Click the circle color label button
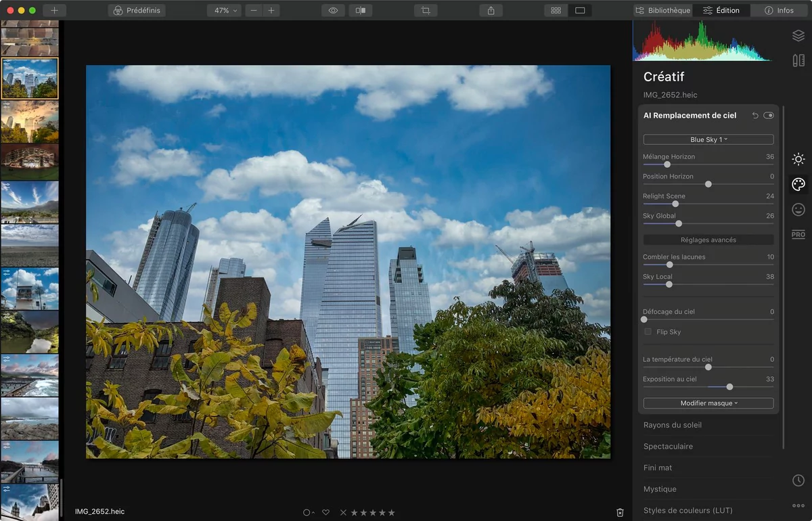Screen dimensions: 812x521 309,513
